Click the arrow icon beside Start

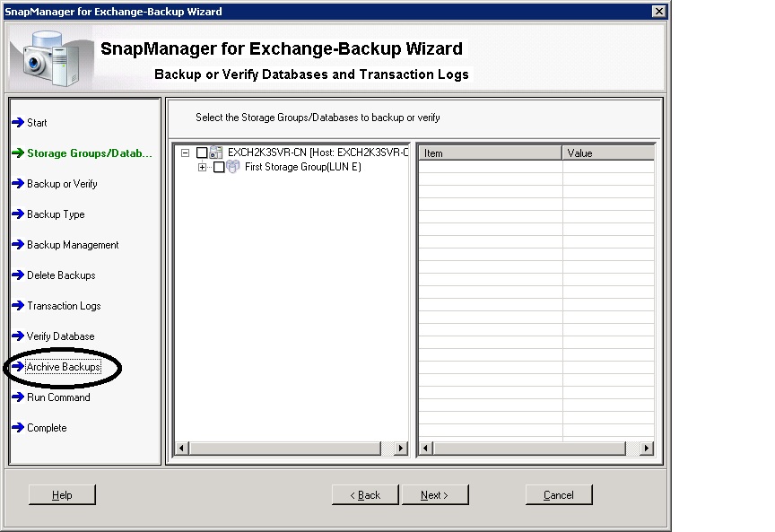[x=18, y=122]
